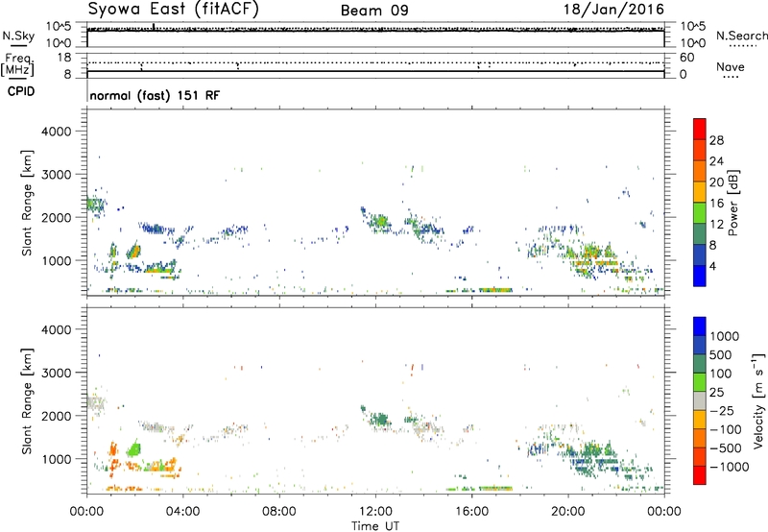Click the '08:00' time tick label
Viewport: 768px width, 532px height.
tap(279, 512)
